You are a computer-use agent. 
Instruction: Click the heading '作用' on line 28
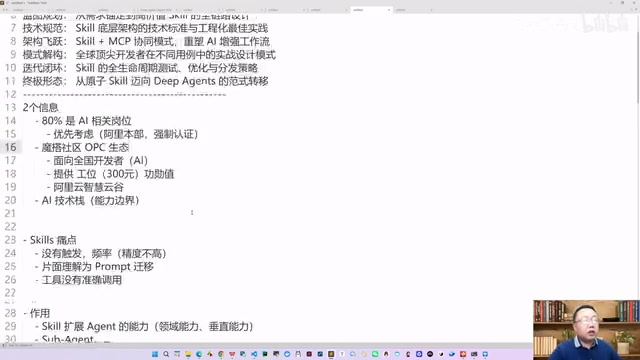[40, 313]
